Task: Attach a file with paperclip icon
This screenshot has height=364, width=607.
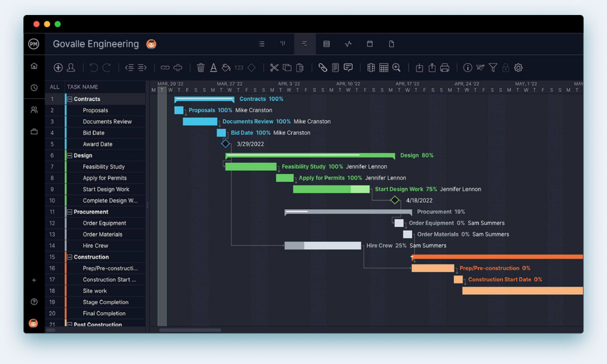Action: 323,68
